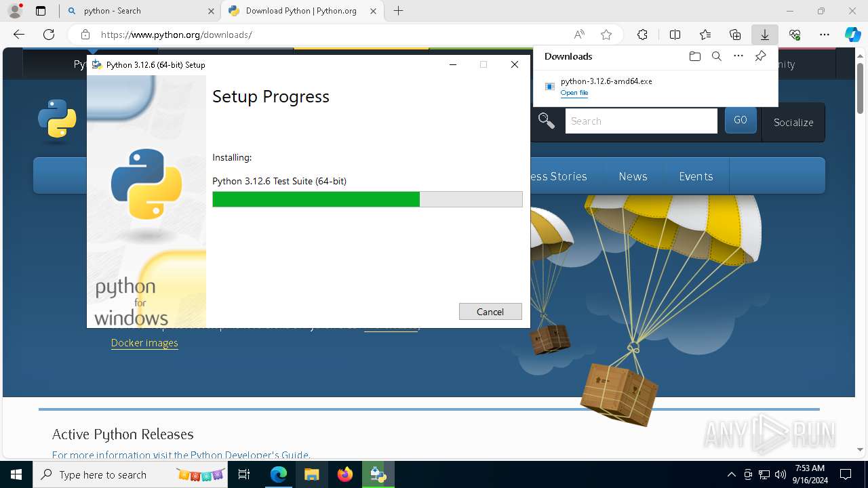868x488 pixels.
Task: Close the 'python - Search' tab
Action: pyautogui.click(x=211, y=11)
